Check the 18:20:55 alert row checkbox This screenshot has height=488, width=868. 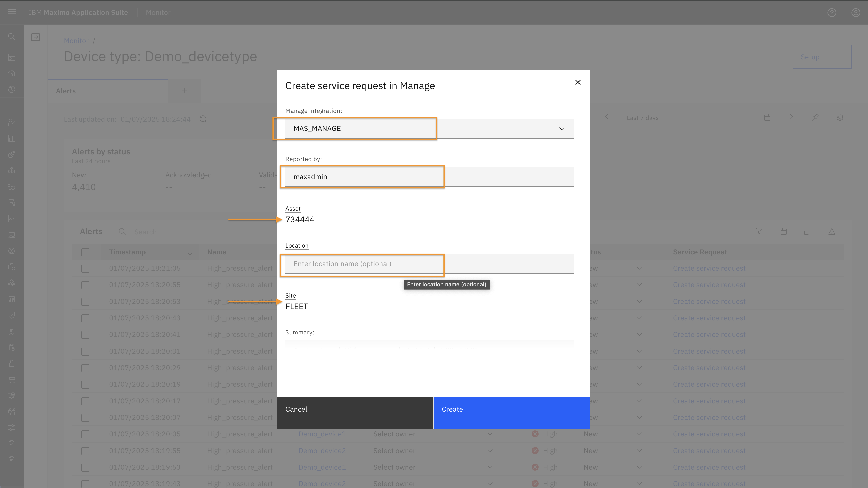coord(85,285)
